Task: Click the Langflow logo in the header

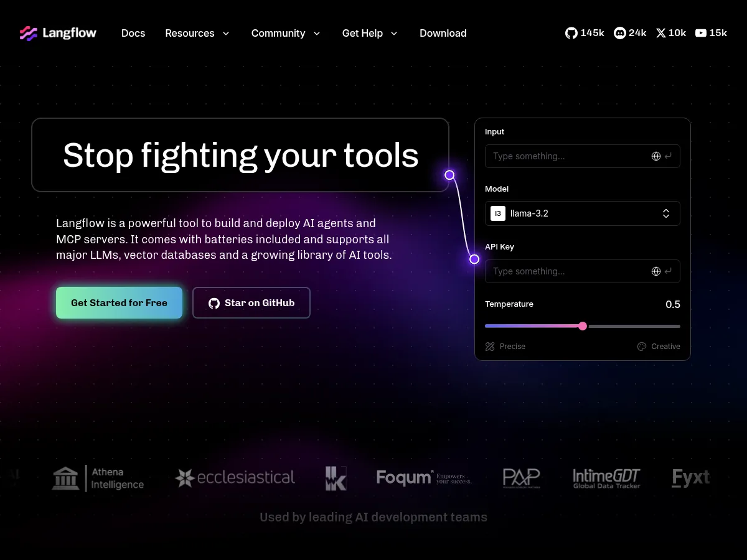Action: tap(57, 32)
